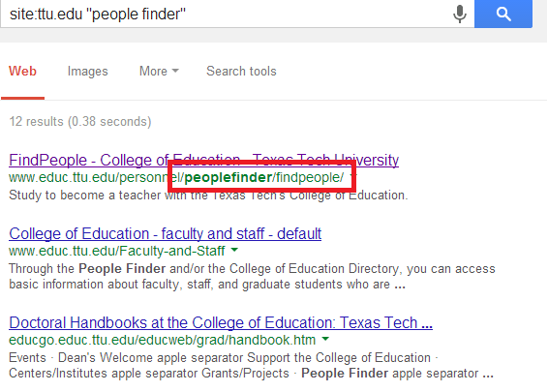548x392 pixels.
Task: Click the blue magnifying glass search button
Action: [503, 14]
